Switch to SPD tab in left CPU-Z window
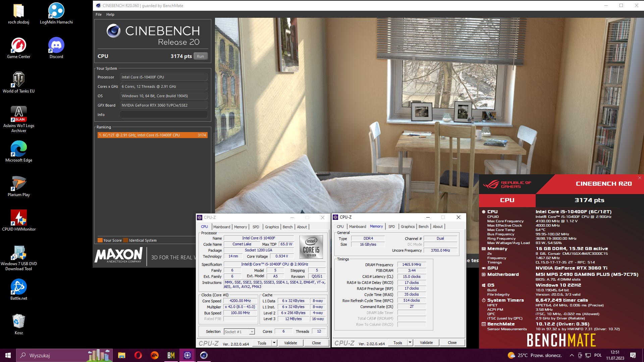 point(256,227)
